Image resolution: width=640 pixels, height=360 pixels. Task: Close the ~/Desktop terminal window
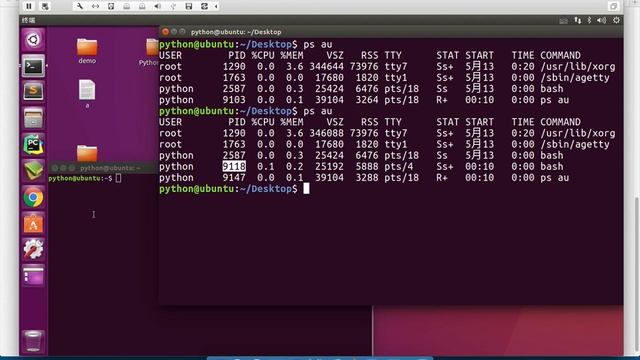(165, 31)
